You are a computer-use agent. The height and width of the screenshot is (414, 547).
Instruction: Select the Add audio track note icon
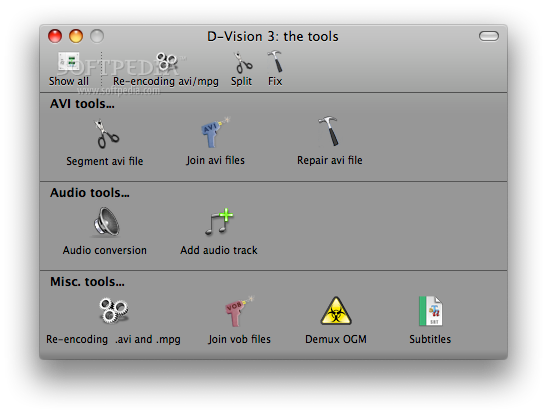[219, 221]
